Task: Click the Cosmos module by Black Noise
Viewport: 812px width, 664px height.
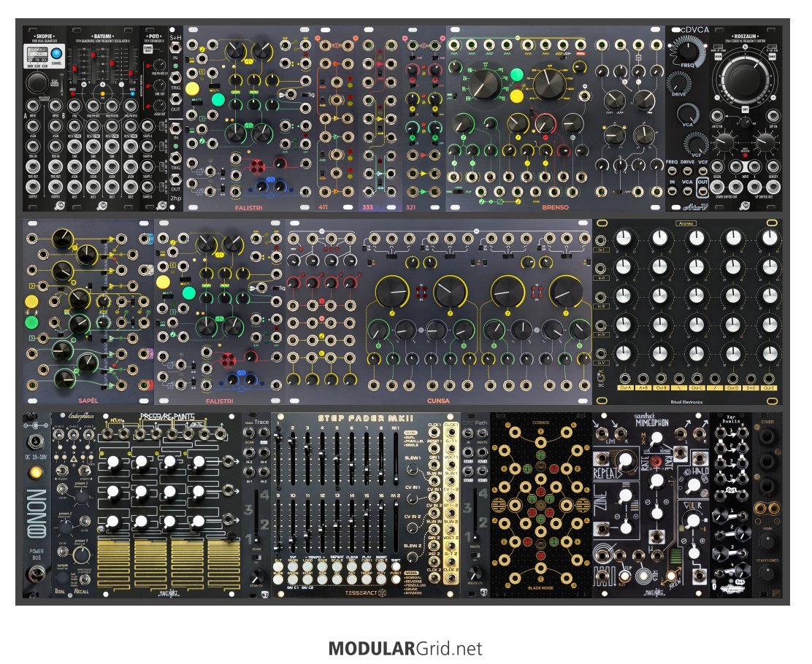Action: 540,506
